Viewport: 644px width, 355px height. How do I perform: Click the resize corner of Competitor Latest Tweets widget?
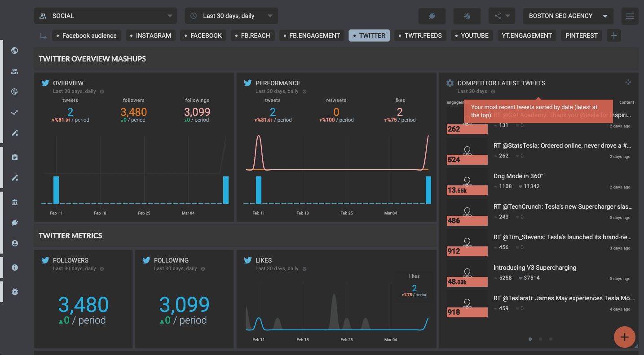click(x=636, y=346)
